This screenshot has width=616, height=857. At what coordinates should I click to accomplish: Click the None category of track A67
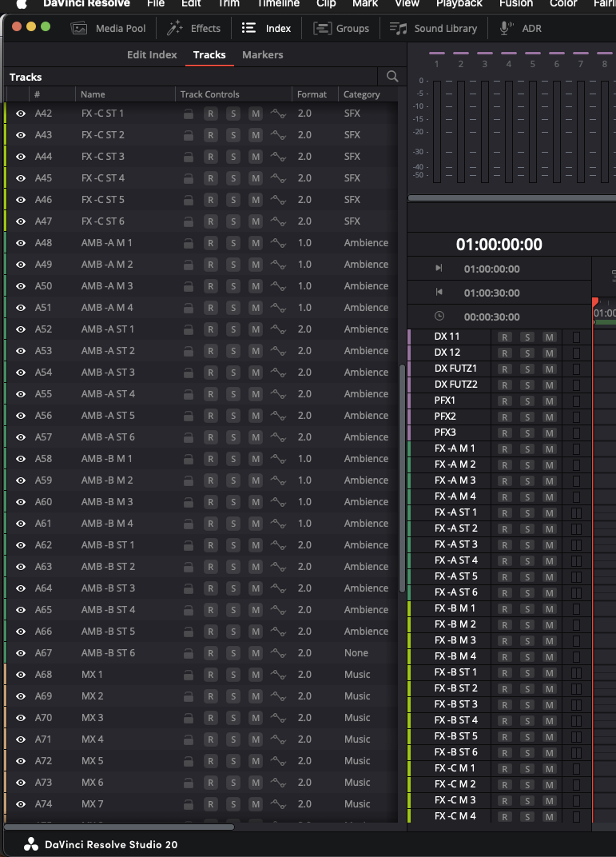coord(356,653)
